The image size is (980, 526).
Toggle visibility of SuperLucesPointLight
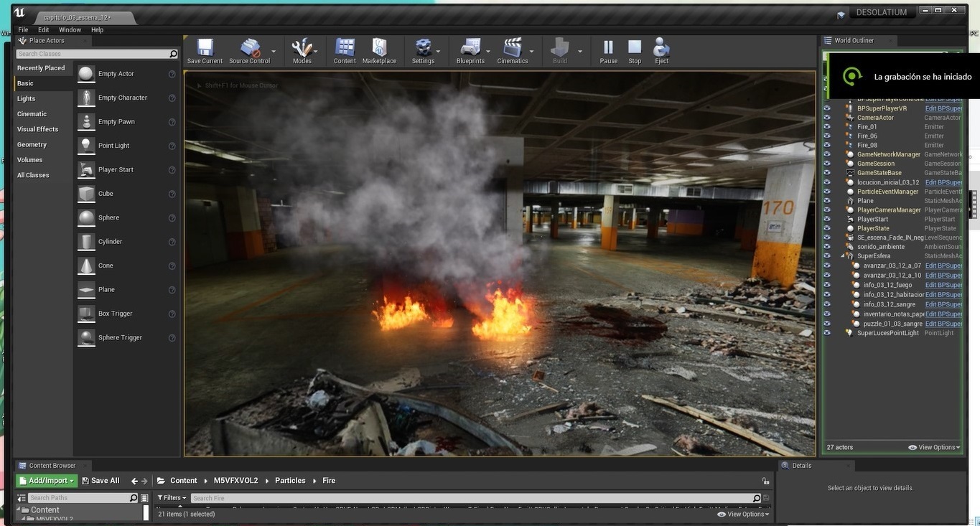(x=827, y=333)
